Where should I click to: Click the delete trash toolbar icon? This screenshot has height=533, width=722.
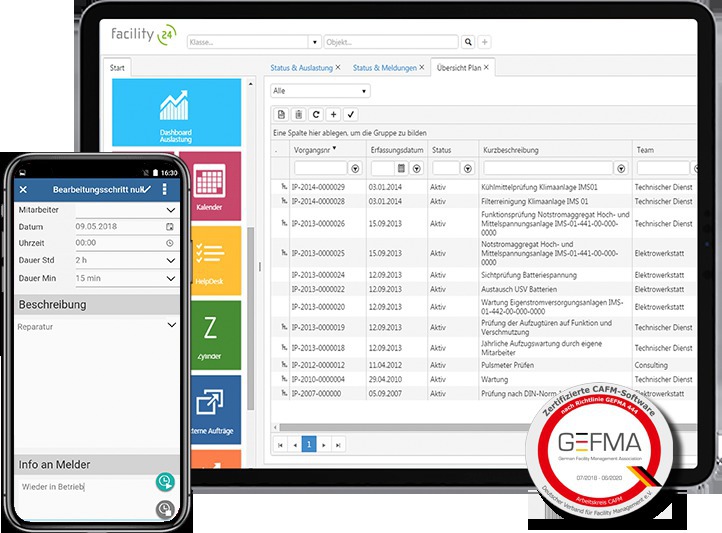point(298,114)
